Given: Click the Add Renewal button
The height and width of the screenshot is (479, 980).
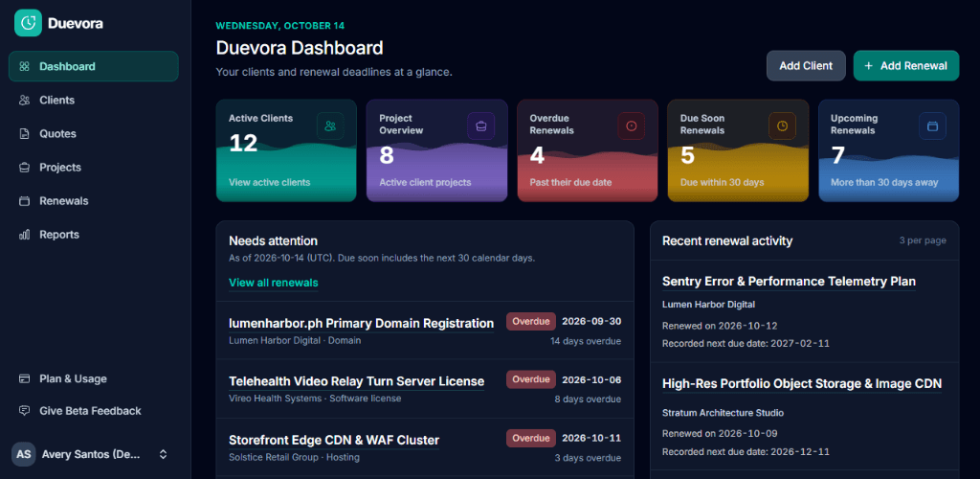Looking at the screenshot, I should coord(906,66).
